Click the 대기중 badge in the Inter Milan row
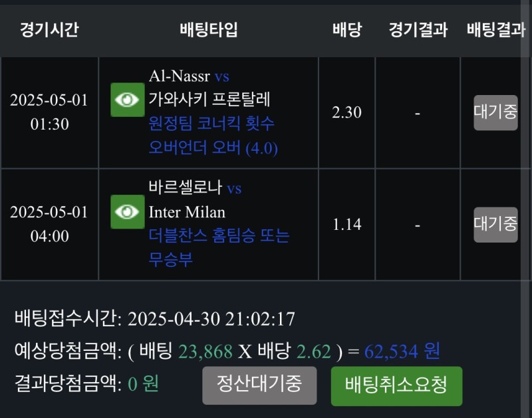Image resolution: width=532 pixels, height=418 pixels. pyautogui.click(x=495, y=225)
